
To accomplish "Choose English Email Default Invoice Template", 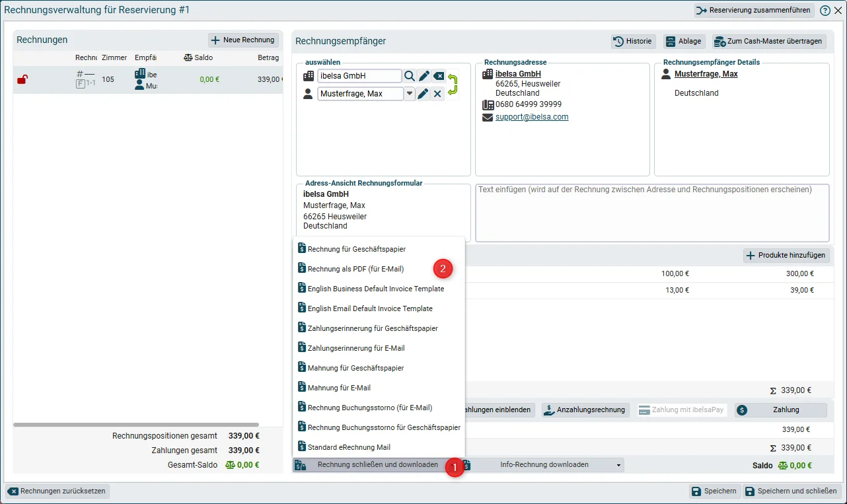I will coord(379,308).
